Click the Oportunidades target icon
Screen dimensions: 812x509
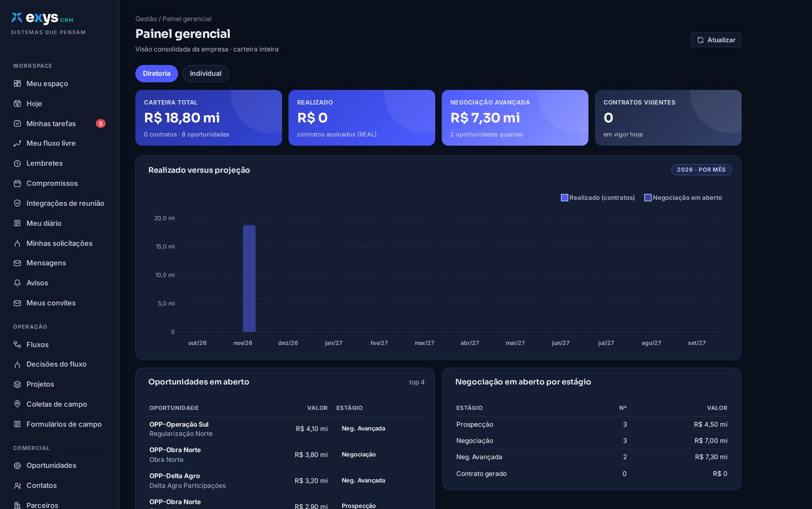[x=17, y=466]
